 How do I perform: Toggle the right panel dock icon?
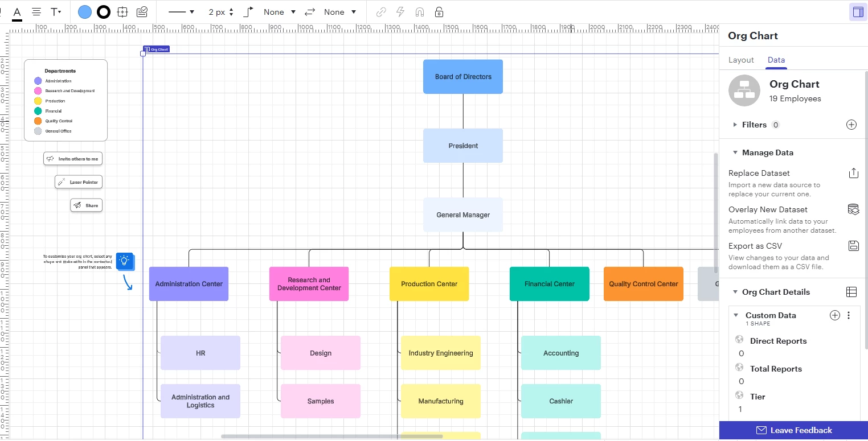(857, 12)
